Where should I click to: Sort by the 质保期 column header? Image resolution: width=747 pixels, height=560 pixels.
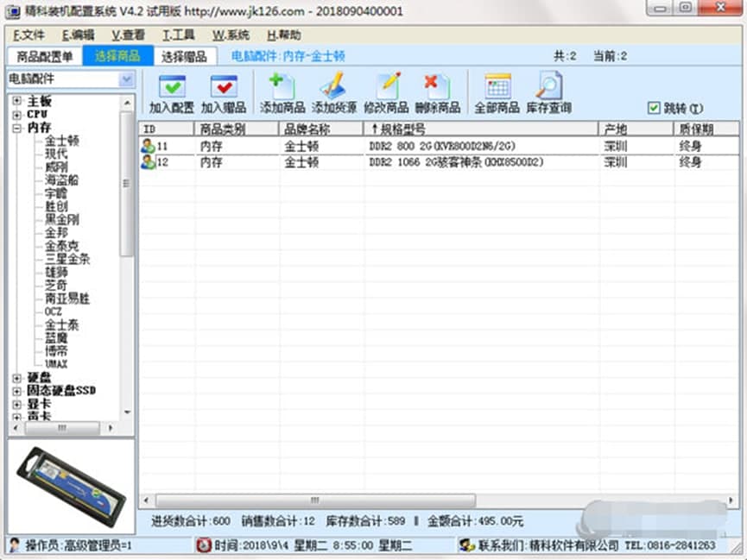[706, 129]
